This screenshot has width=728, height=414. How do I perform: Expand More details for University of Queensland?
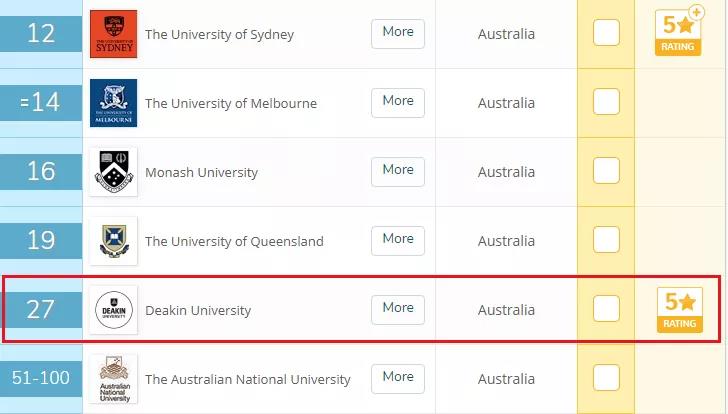(x=398, y=239)
